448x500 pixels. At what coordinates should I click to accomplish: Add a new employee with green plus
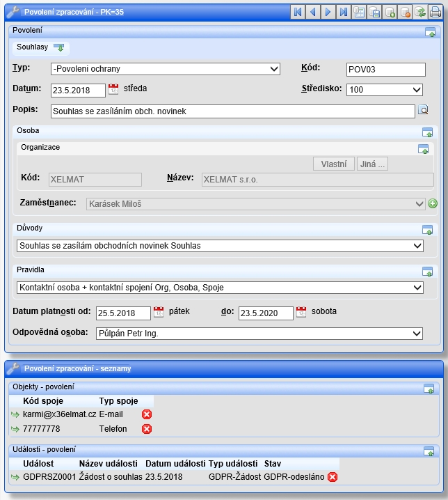[433, 203]
